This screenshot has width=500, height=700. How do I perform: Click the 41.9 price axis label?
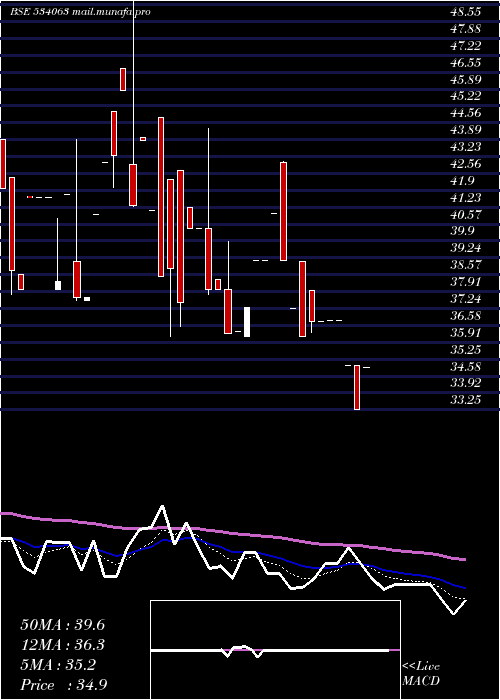[462, 181]
